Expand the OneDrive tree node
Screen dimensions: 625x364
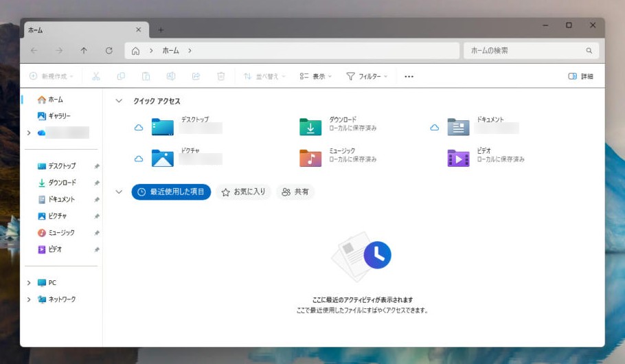click(x=29, y=133)
